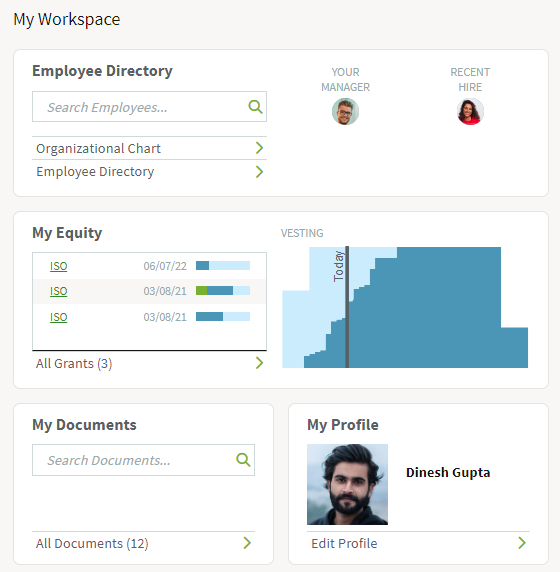Click the green-and-blue vesting progress bar
Screen dimensions: 560x572
(223, 291)
